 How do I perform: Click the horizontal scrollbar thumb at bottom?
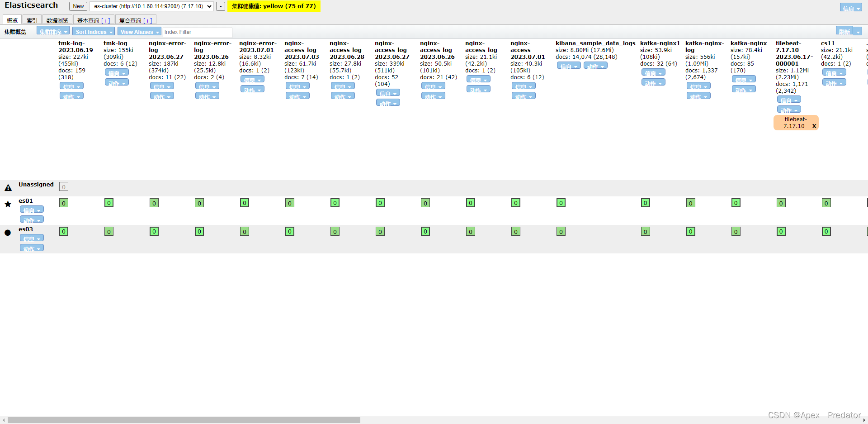[x=184, y=420]
